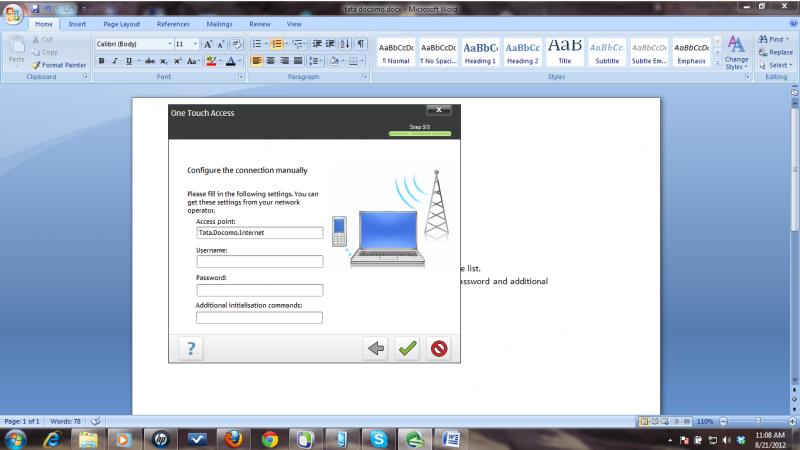This screenshot has height=450, width=800.
Task: Open Skype from the taskbar
Action: pos(379,439)
